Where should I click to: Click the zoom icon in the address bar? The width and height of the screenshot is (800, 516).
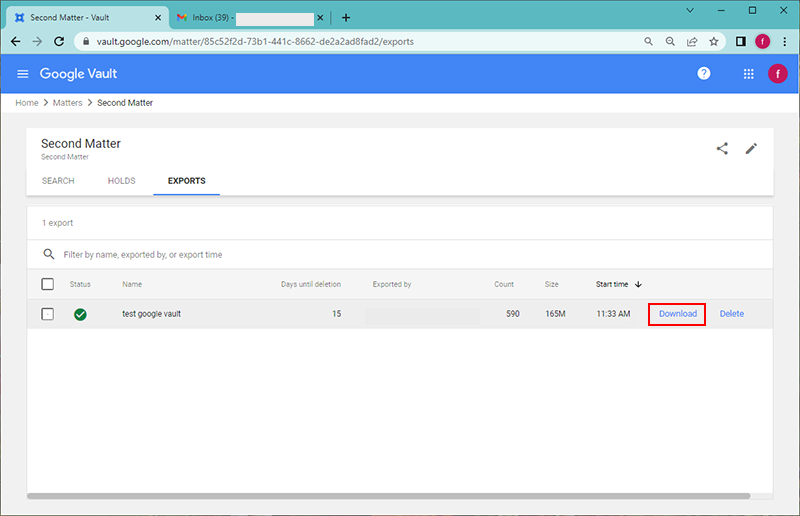click(670, 41)
